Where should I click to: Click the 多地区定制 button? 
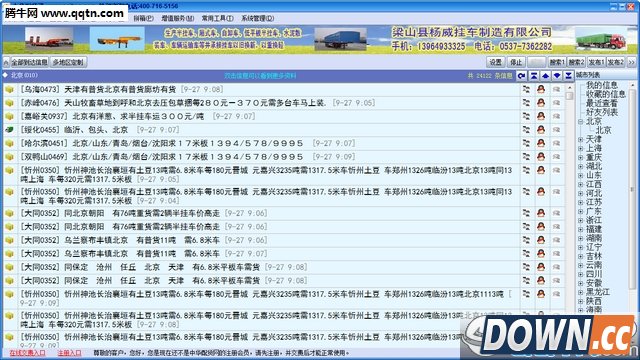tap(68, 62)
